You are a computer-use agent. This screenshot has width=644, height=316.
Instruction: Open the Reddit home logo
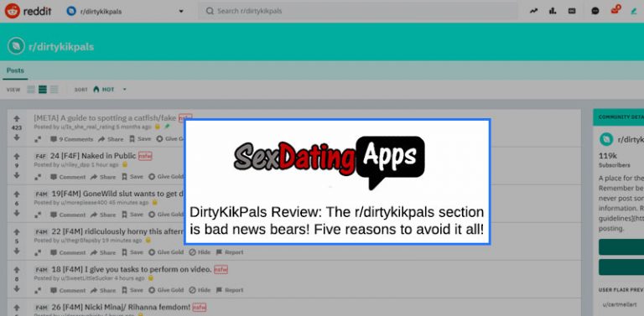28,11
